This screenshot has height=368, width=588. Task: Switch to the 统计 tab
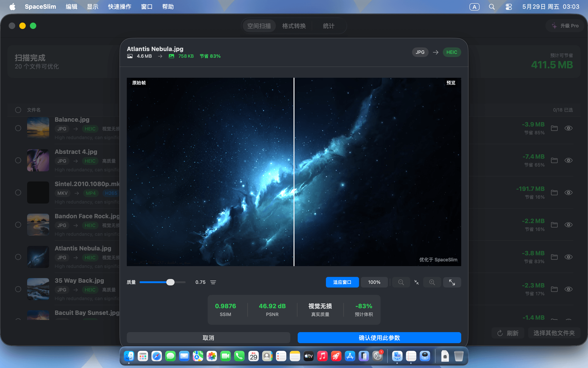click(x=328, y=26)
